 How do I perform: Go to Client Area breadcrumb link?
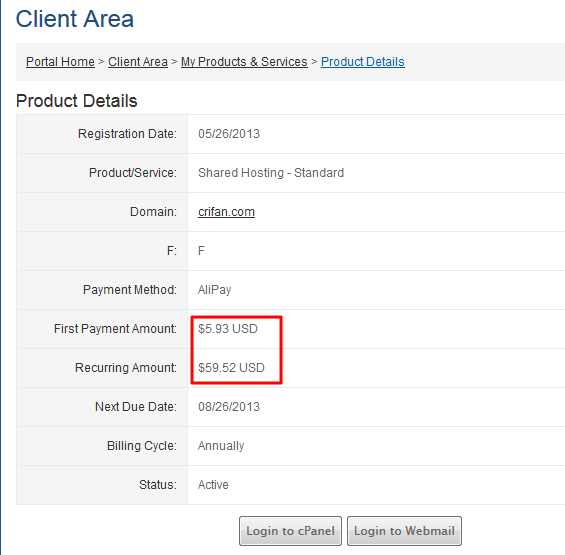[138, 62]
